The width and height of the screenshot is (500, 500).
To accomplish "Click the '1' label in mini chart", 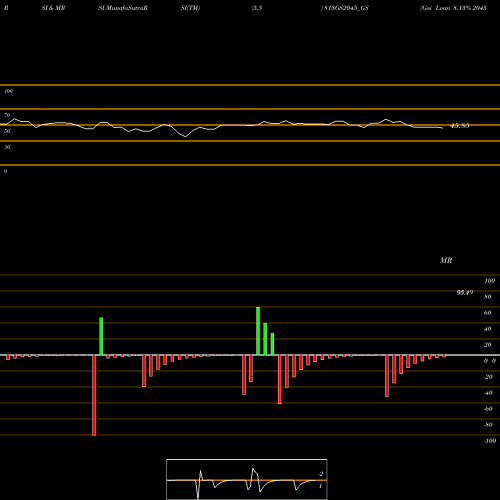I will (320, 486).
